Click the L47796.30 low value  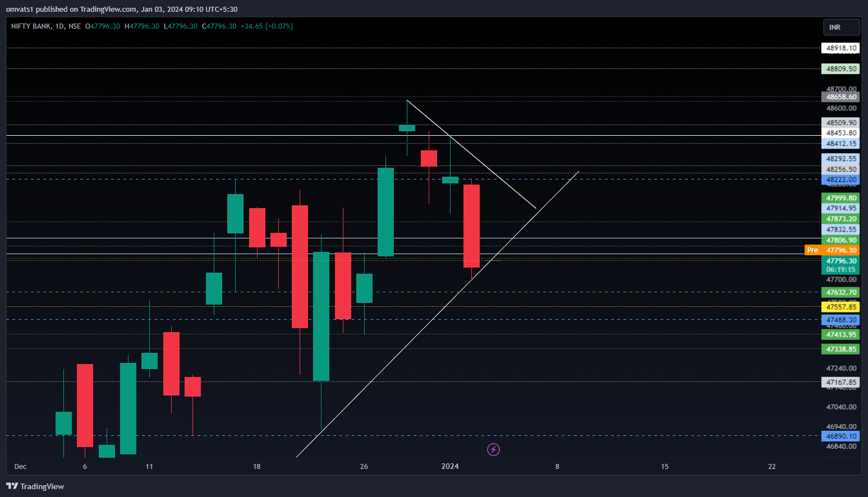coord(181,26)
